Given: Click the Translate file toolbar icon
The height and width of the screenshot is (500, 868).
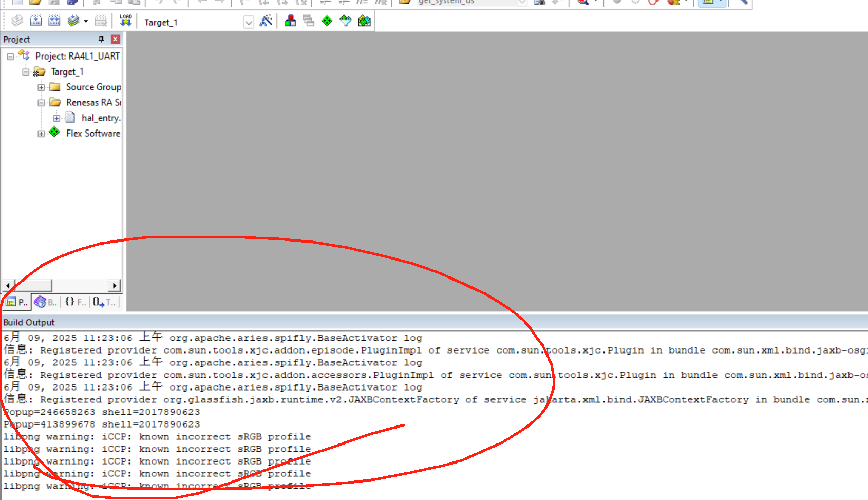Looking at the screenshot, I should [x=17, y=21].
